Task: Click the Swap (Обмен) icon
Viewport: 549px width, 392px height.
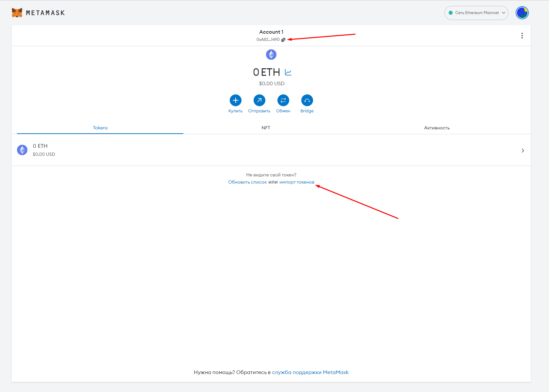Action: 283,100
